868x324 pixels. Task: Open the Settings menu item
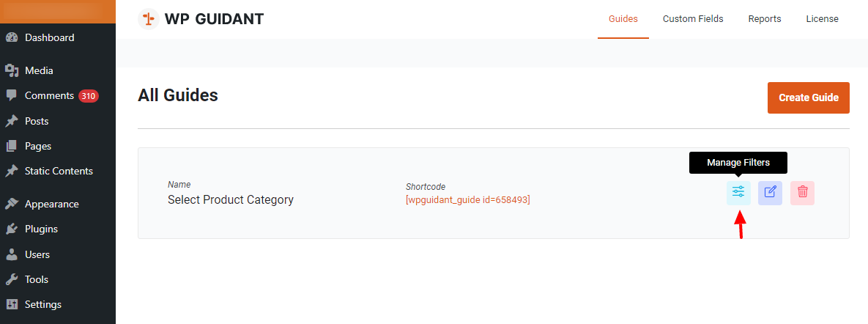42,305
